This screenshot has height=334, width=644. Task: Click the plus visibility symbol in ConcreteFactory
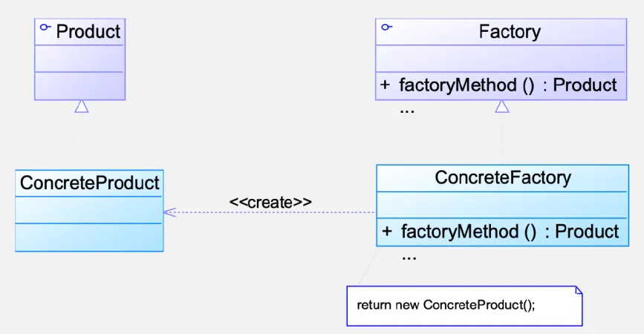click(387, 232)
